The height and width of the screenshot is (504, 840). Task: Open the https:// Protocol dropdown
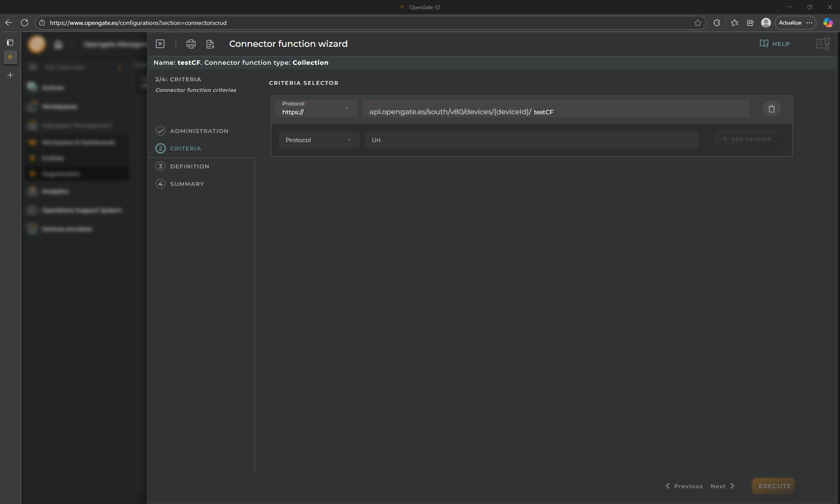[x=316, y=108]
